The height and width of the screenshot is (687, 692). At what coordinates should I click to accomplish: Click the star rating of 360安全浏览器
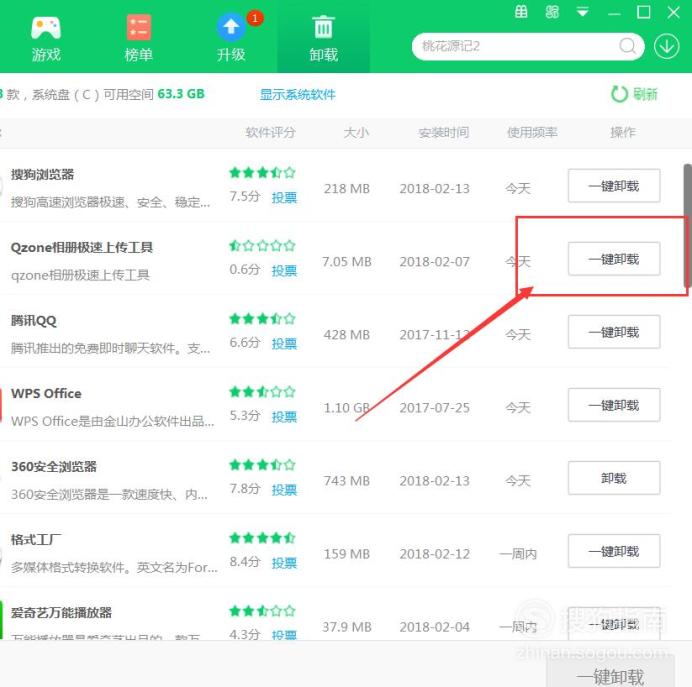262,465
